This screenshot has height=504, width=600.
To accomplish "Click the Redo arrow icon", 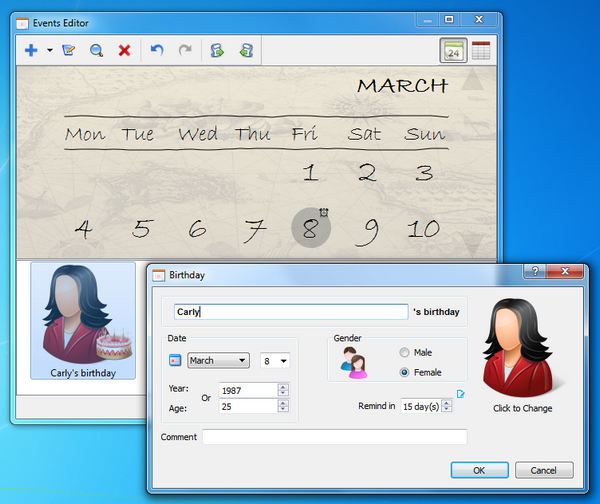I will pyautogui.click(x=185, y=50).
